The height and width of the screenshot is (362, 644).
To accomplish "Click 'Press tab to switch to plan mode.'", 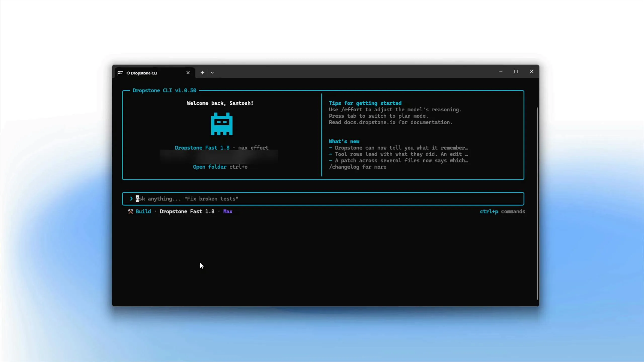I will point(378,116).
